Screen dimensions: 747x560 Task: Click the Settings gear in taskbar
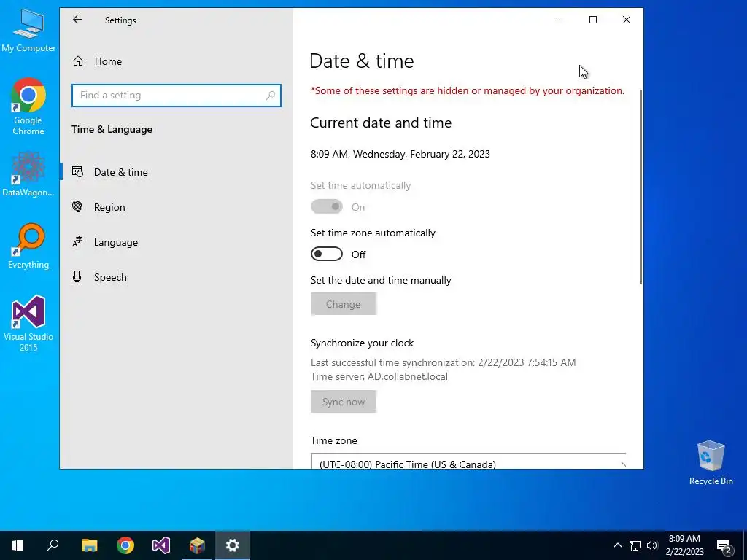click(233, 545)
